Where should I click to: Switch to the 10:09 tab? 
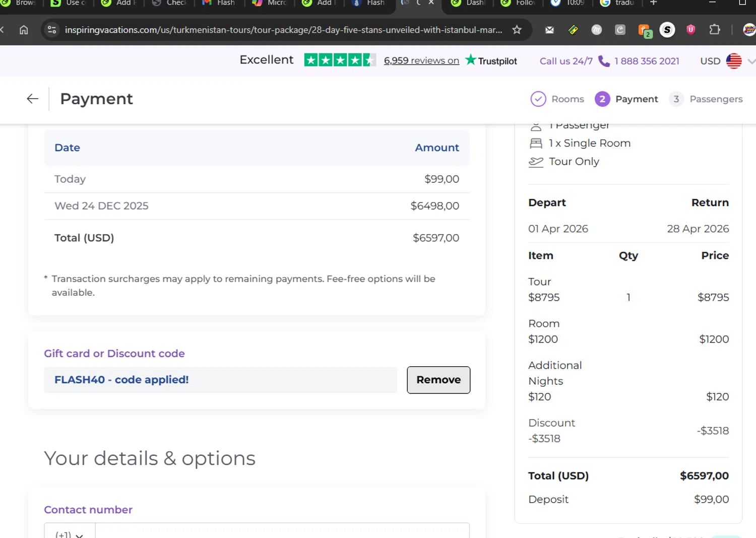569,3
